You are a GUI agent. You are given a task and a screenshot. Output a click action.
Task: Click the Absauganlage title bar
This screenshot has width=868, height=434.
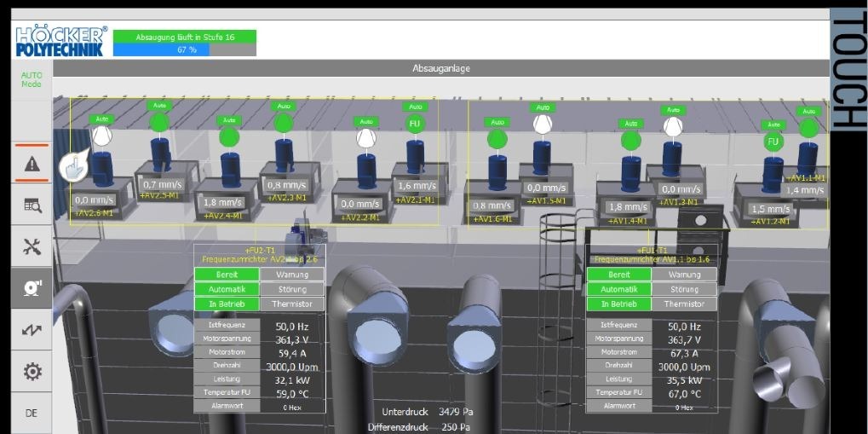tap(440, 68)
